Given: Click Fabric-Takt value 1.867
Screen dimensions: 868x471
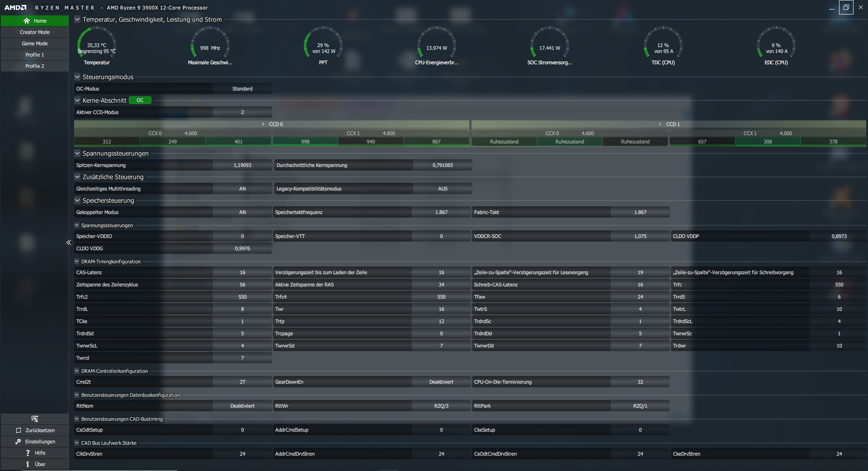Looking at the screenshot, I should [640, 212].
